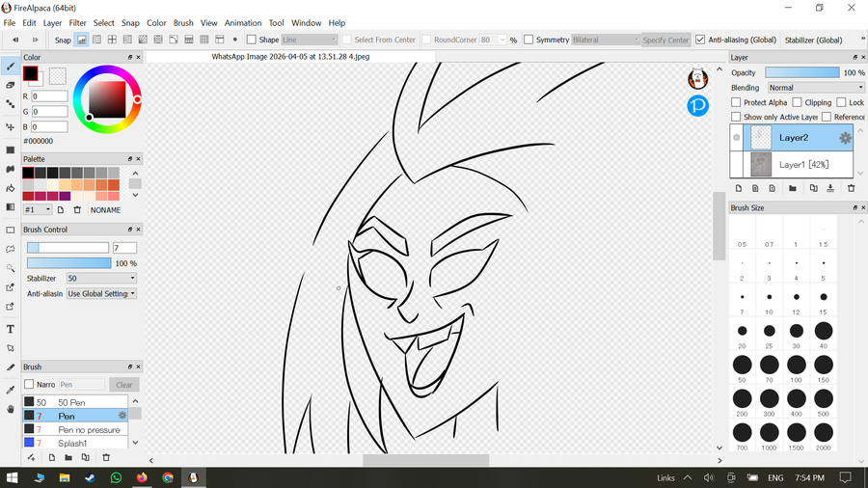
Task: Select the Brush tool in left toolbar
Action: coord(11,67)
